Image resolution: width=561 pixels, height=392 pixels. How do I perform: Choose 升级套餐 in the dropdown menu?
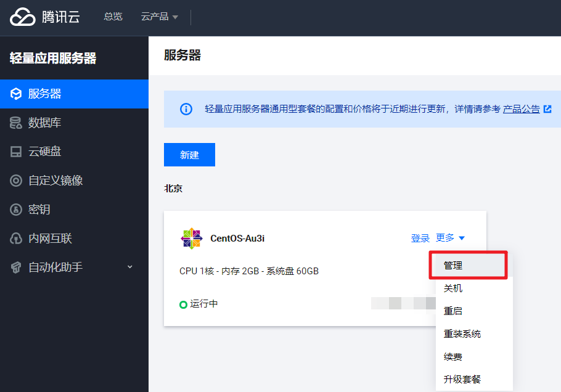click(x=474, y=379)
